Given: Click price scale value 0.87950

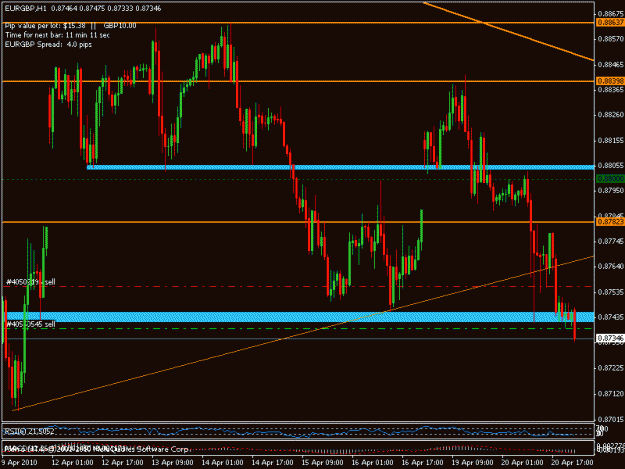Looking at the screenshot, I should click(610, 190).
